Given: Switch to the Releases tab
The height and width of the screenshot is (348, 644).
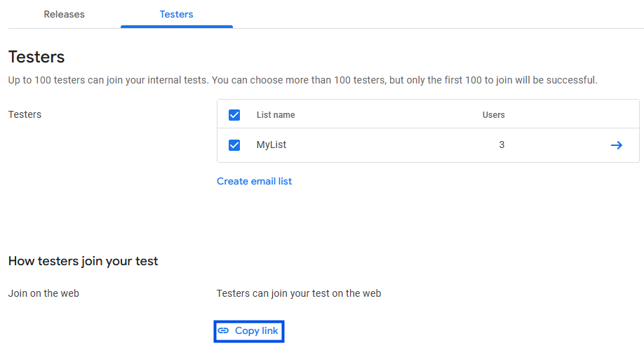Looking at the screenshot, I should [64, 14].
